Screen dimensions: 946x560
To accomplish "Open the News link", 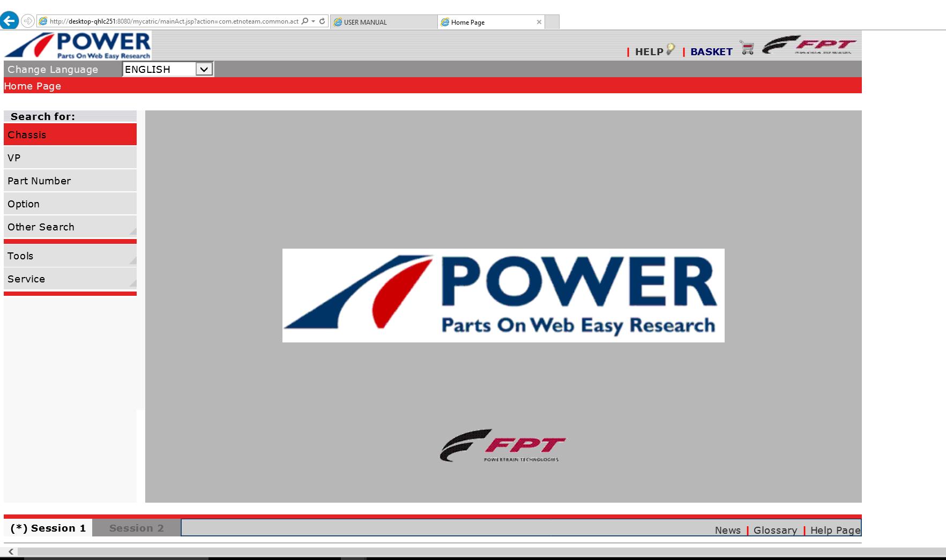I will [x=727, y=530].
